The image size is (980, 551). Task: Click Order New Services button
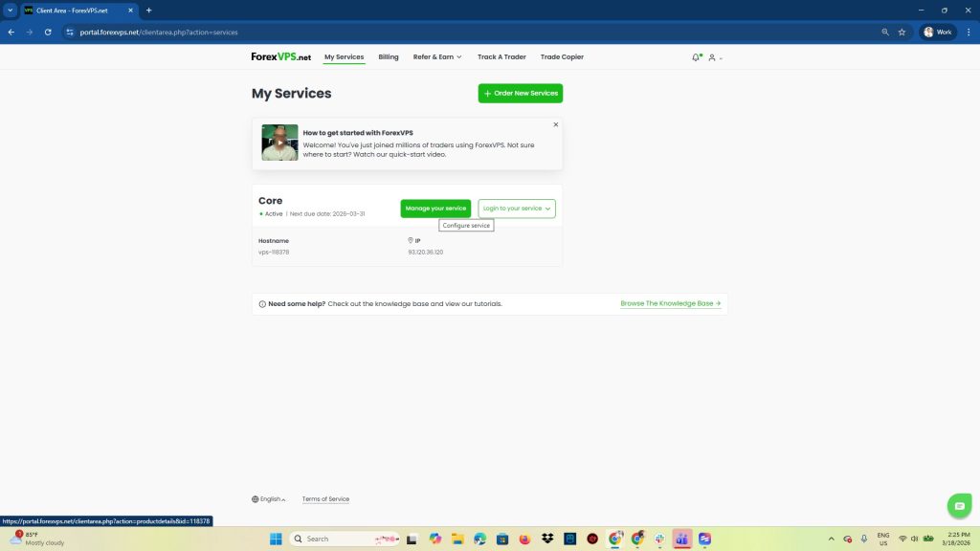tap(521, 93)
